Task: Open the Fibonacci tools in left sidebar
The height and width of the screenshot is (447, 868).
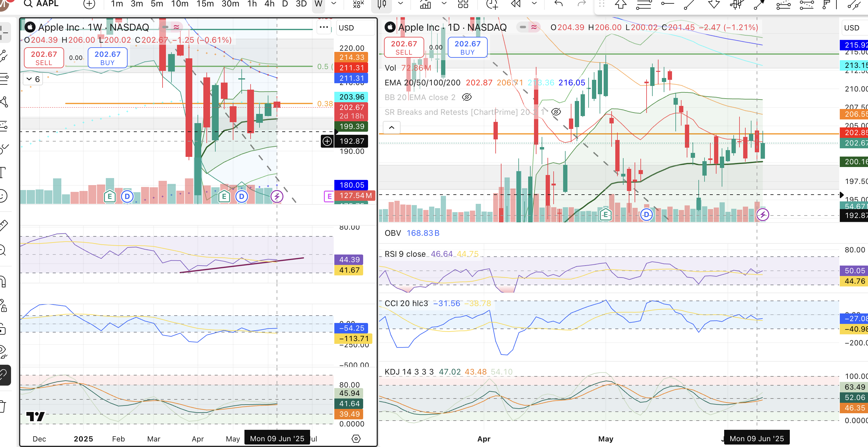Action: [4, 79]
